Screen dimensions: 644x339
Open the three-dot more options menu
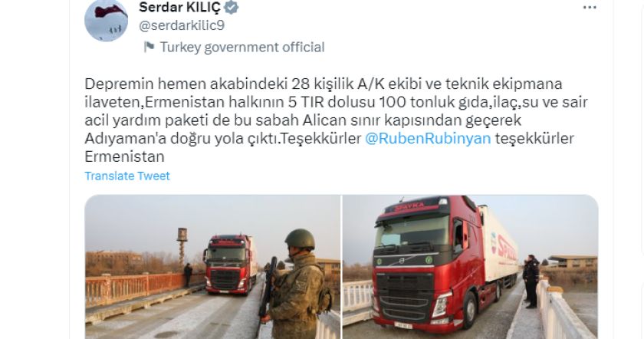pyautogui.click(x=590, y=8)
